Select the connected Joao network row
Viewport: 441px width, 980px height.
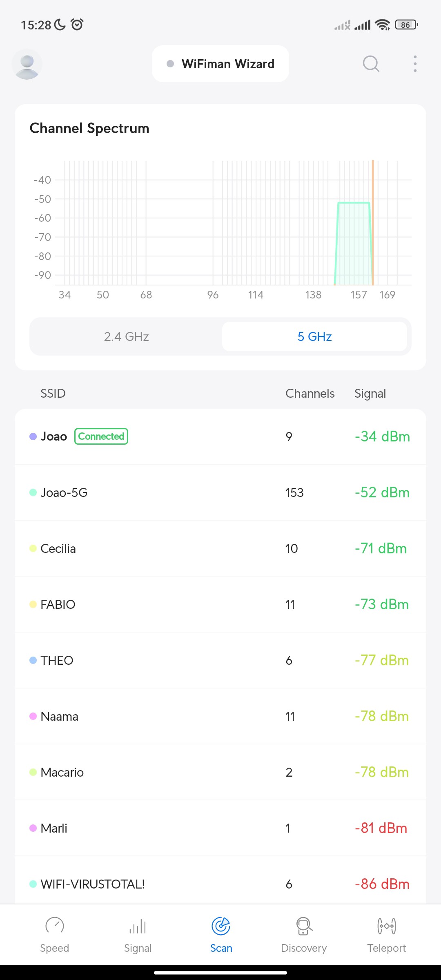(220, 437)
